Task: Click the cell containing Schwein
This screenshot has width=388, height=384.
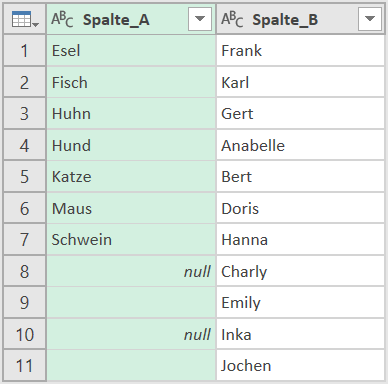Action: click(131, 240)
